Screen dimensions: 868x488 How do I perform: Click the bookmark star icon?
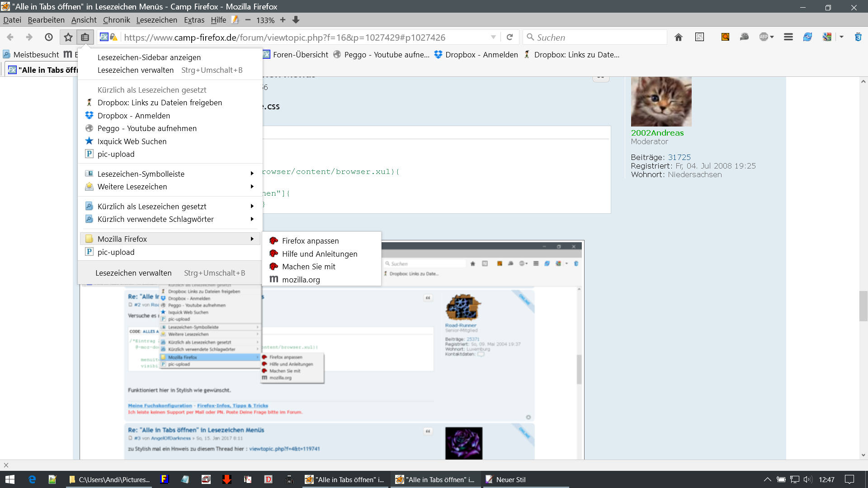68,38
